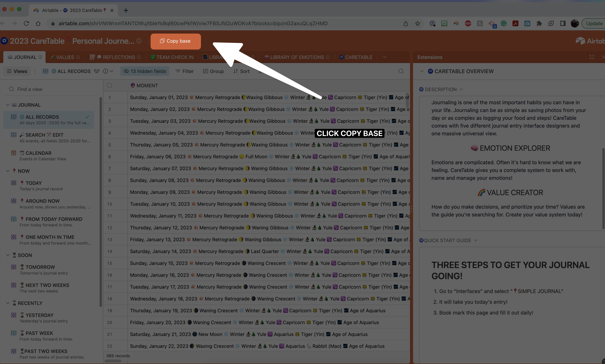The height and width of the screenshot is (364, 605).
Task: Open the Adblock Plus extension icon
Action: tap(468, 24)
